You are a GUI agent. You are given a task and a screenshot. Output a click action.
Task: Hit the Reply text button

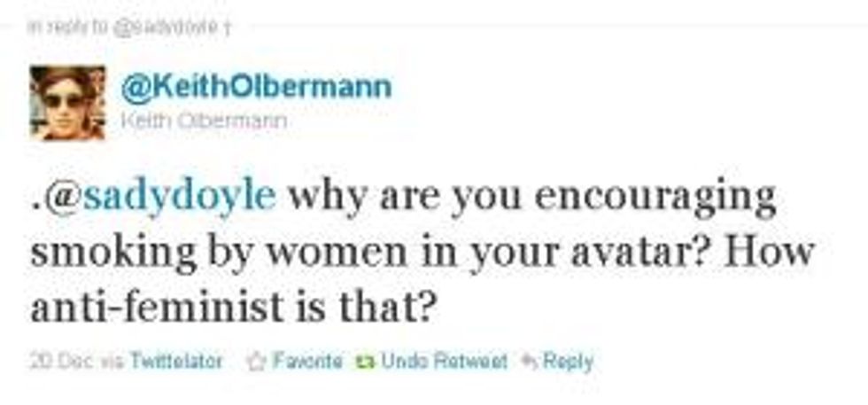pyautogui.click(x=568, y=362)
